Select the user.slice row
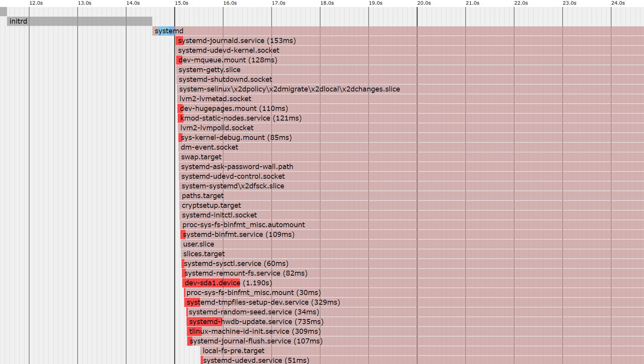Viewport: 644px width, 364px height. [198, 244]
